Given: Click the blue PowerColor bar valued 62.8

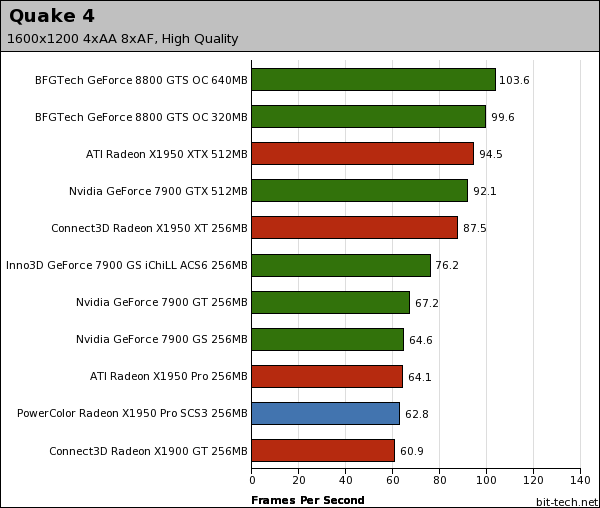Looking at the screenshot, I should 326,414.
